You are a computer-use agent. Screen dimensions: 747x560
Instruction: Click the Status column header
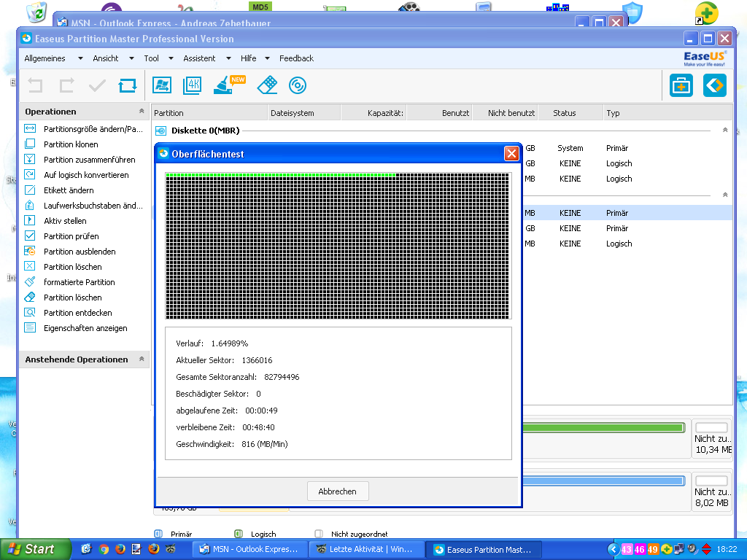tap(570, 113)
